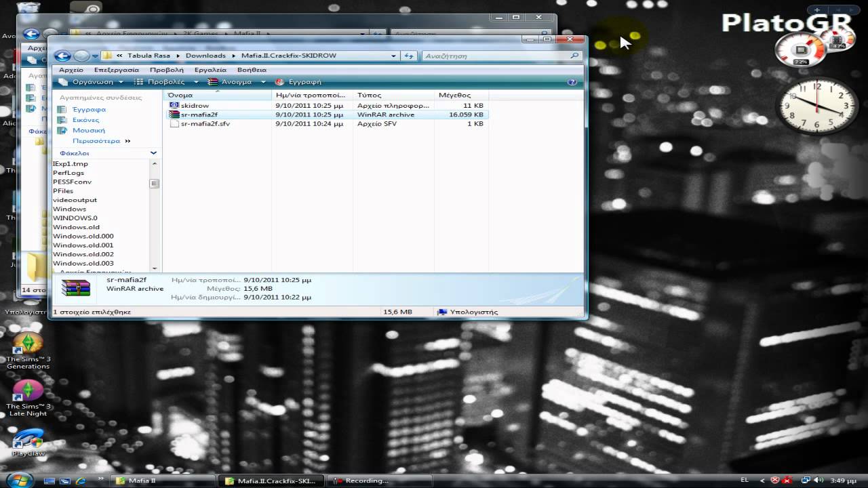Sort files by the Μέγεθος column
The image size is (868, 488).
pos(461,96)
